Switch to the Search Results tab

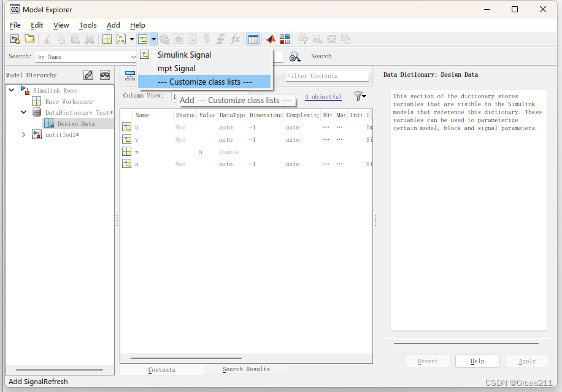click(x=246, y=369)
